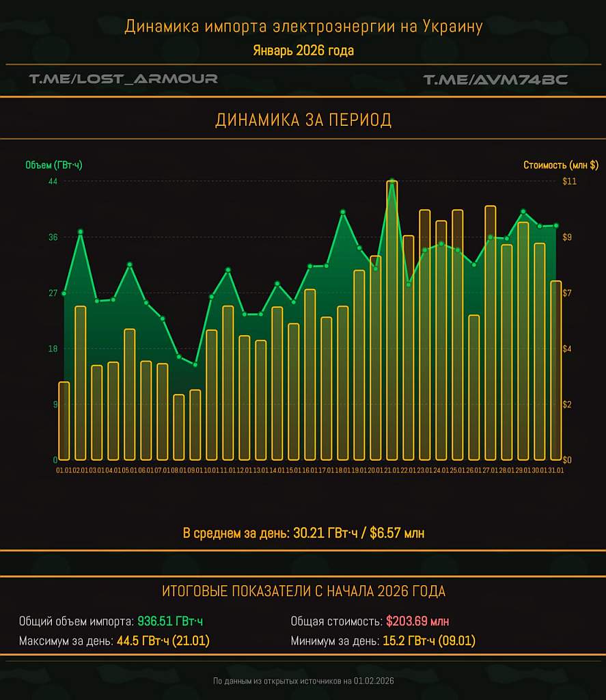Select the last yellow bar for 31.01
Viewport: 606px width, 700px height.
pos(556,369)
